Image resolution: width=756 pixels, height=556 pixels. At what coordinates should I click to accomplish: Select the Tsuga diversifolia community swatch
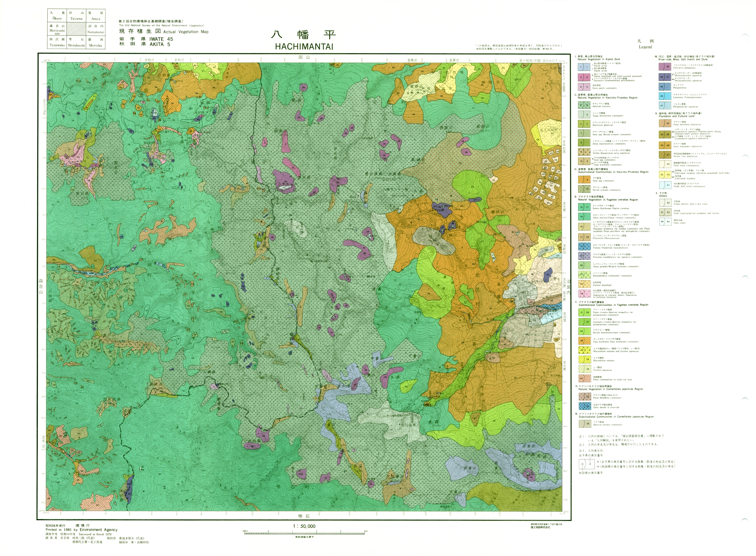click(x=584, y=114)
